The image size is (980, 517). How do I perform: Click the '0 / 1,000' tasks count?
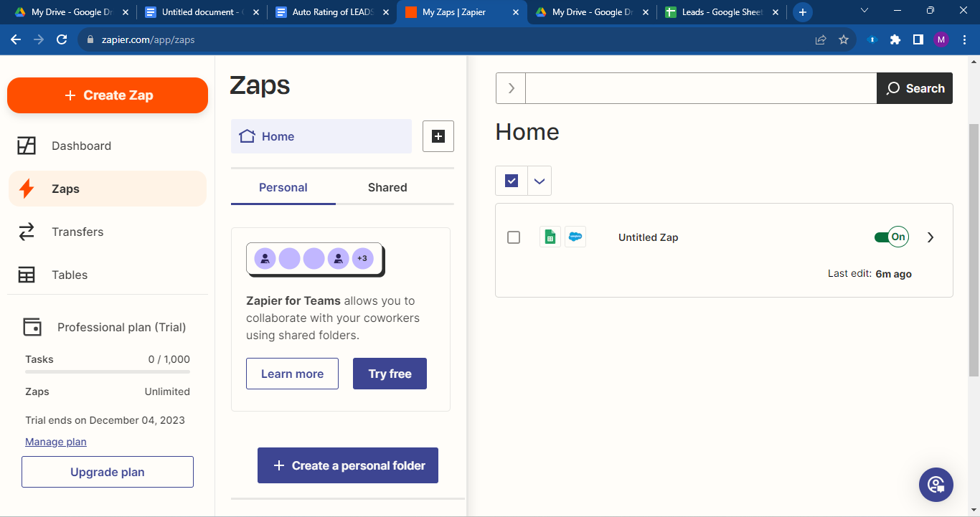[x=169, y=359]
